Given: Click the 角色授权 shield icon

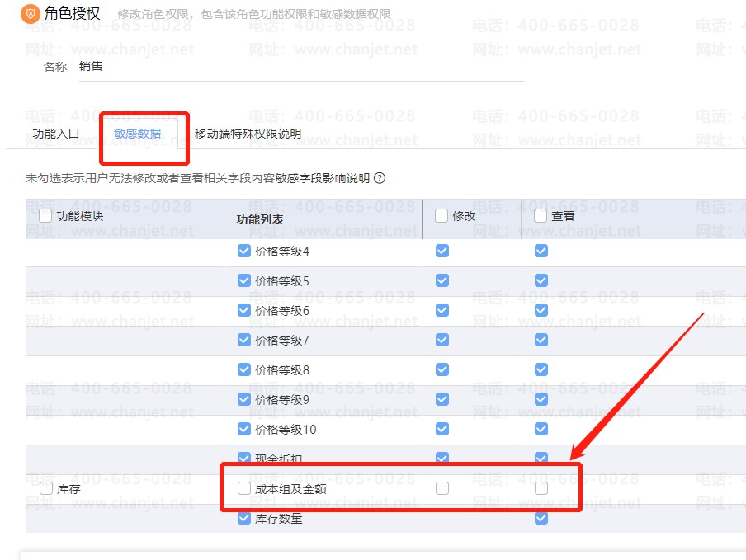Looking at the screenshot, I should tap(30, 14).
